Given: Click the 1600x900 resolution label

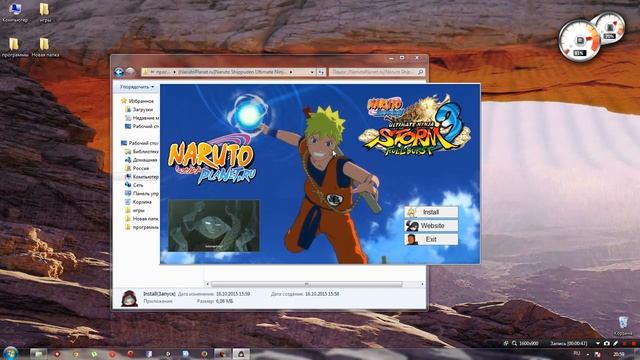Looking at the screenshot, I should (x=529, y=344).
